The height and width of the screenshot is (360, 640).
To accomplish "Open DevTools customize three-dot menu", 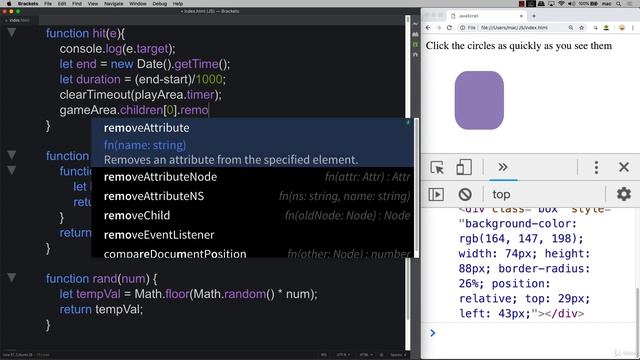I will click(x=596, y=167).
